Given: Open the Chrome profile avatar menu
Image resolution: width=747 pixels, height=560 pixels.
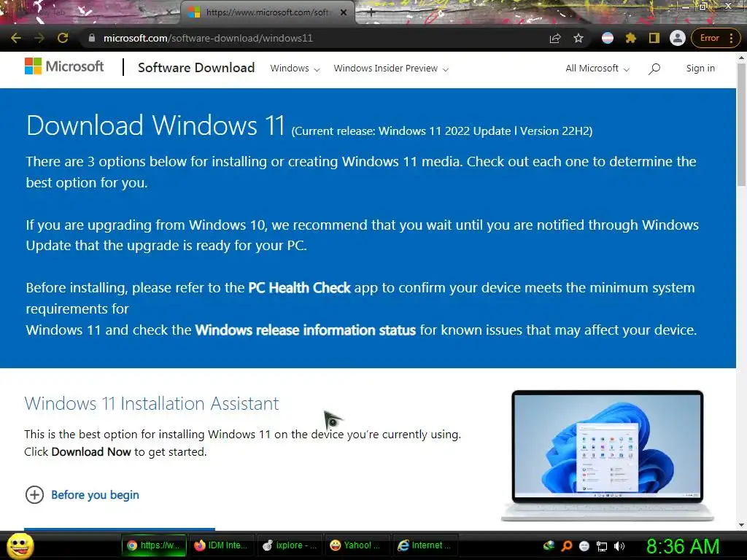Looking at the screenshot, I should [x=678, y=38].
